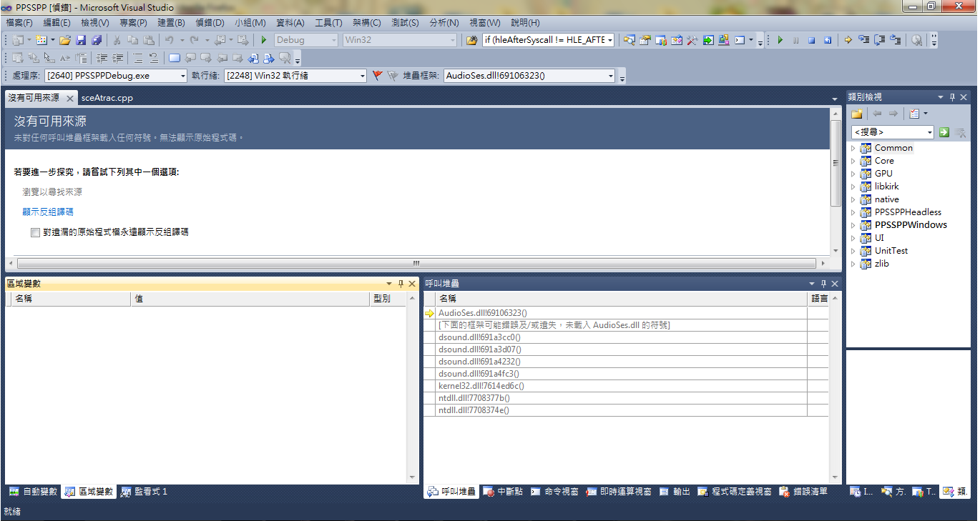The height and width of the screenshot is (521, 980).
Task: Enable 對遺漏的原始程式檔永遠顯示反組譯碼 checkbox
Action: pos(35,232)
